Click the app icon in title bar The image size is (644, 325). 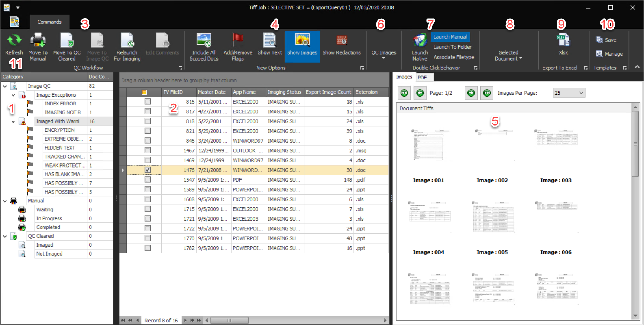pyautogui.click(x=7, y=7)
